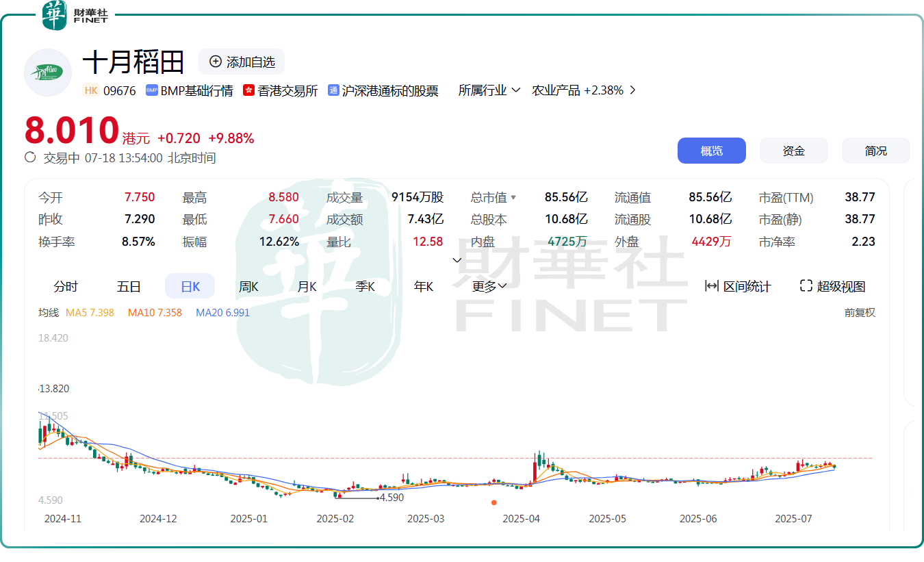Click the orange dot marker below chart

[494, 502]
